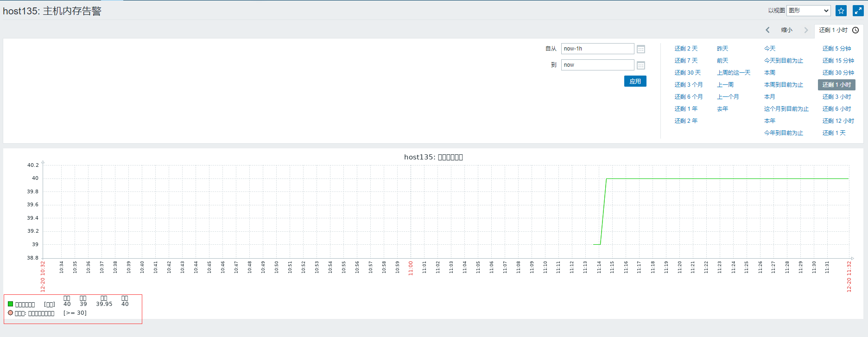Select 本周 time range
The image size is (868, 337).
[770, 73]
